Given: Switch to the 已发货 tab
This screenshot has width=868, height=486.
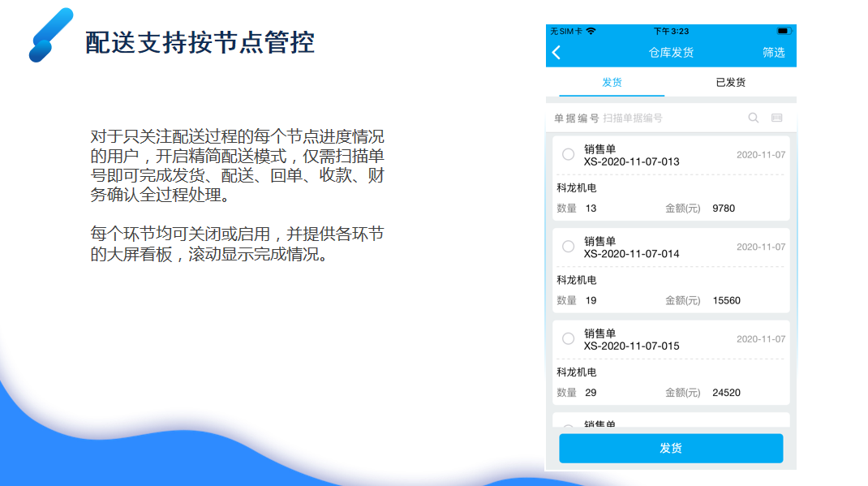Looking at the screenshot, I should pyautogui.click(x=730, y=83).
